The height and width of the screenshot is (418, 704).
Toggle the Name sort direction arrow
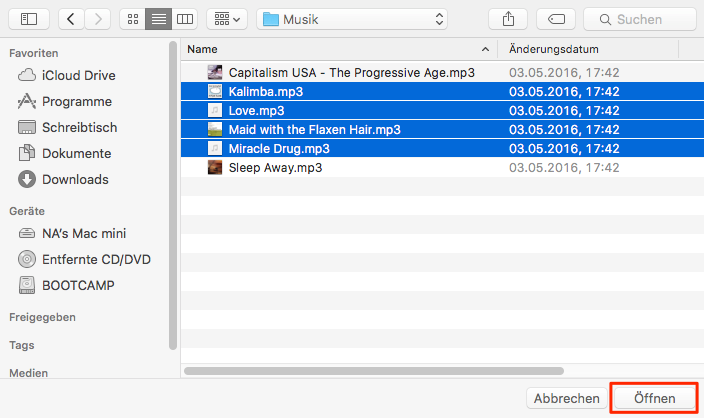coord(485,49)
